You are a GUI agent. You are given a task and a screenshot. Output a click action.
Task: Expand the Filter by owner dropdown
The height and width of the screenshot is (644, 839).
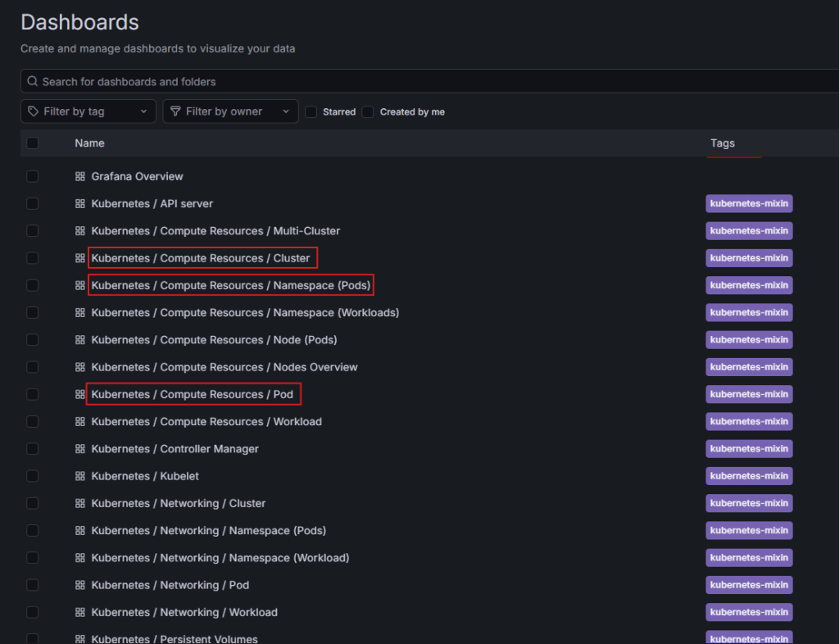coord(230,111)
